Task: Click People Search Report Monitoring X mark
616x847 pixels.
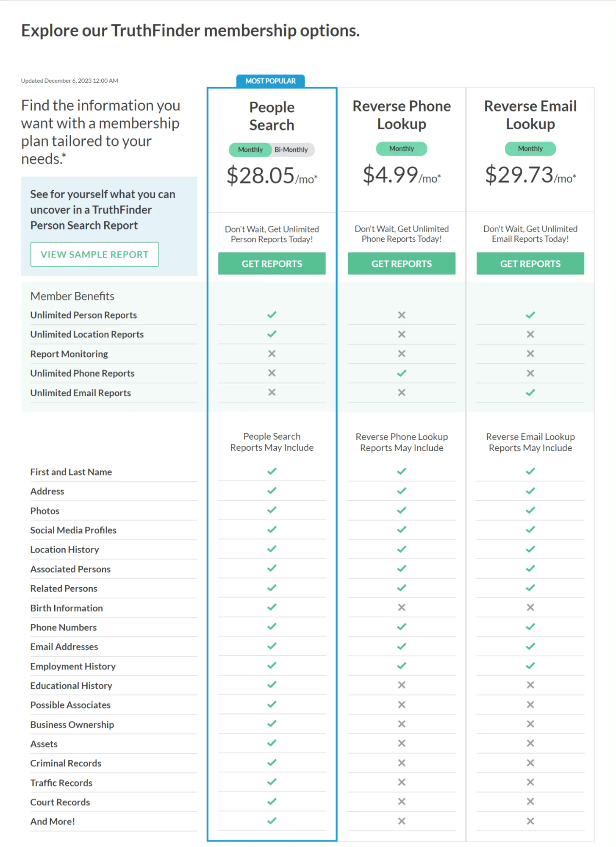Action: 272,354
